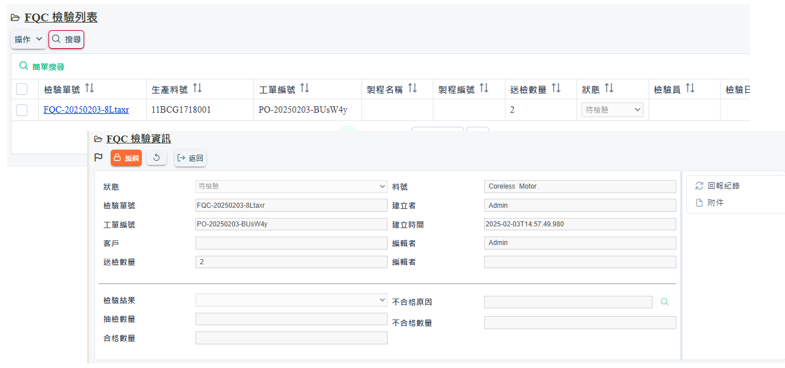
Task: Open 回報紀錄 in the side panel
Action: point(718,186)
